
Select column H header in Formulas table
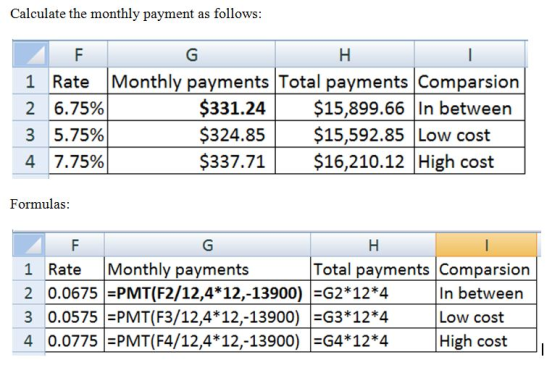373,245
